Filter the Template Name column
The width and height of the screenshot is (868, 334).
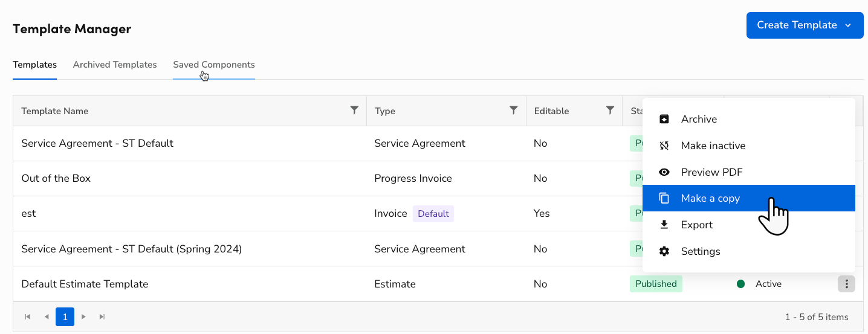[x=354, y=110]
